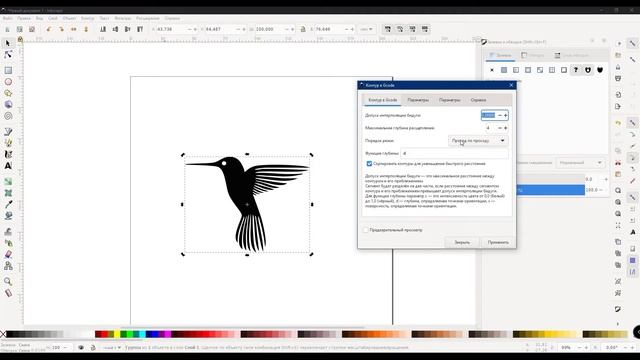Click raise selection to top icon
Image resolution: width=640 pixels, height=360 pixels.
point(140,29)
